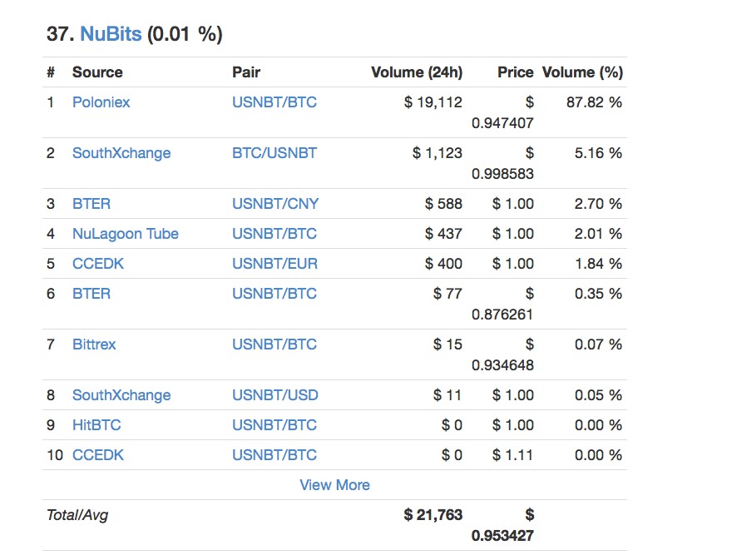This screenshot has height=560, width=732.
Task: Open the BTC/USNBT pair link
Action: pos(274,153)
